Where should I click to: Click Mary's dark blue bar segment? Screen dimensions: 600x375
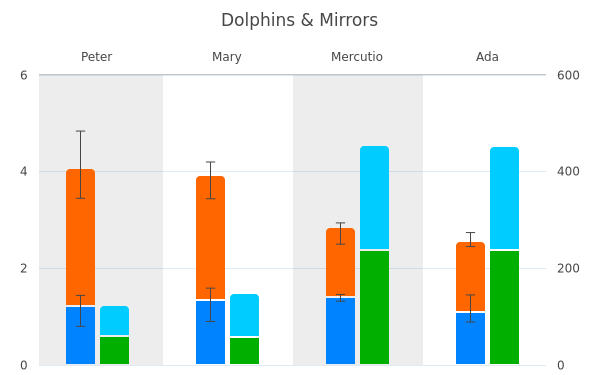(x=210, y=333)
